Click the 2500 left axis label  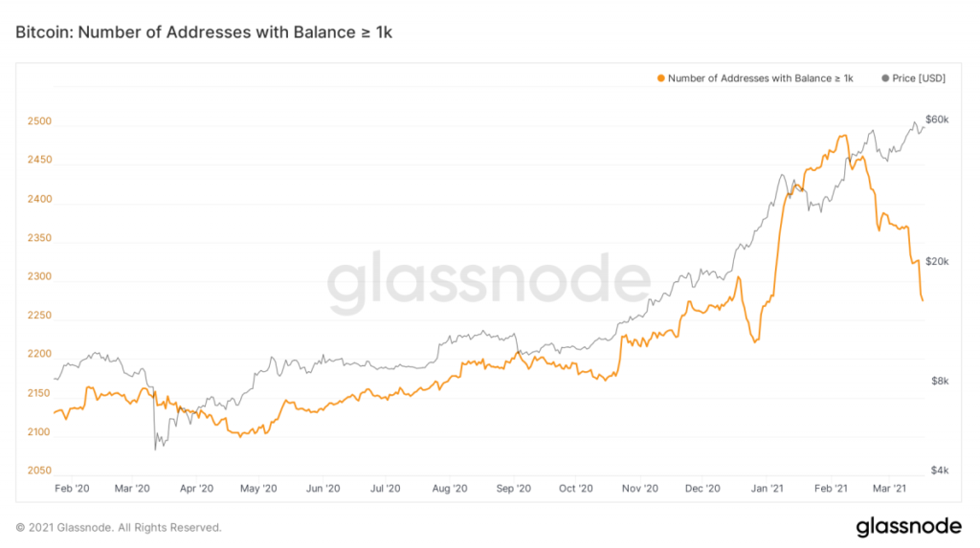[x=38, y=123]
